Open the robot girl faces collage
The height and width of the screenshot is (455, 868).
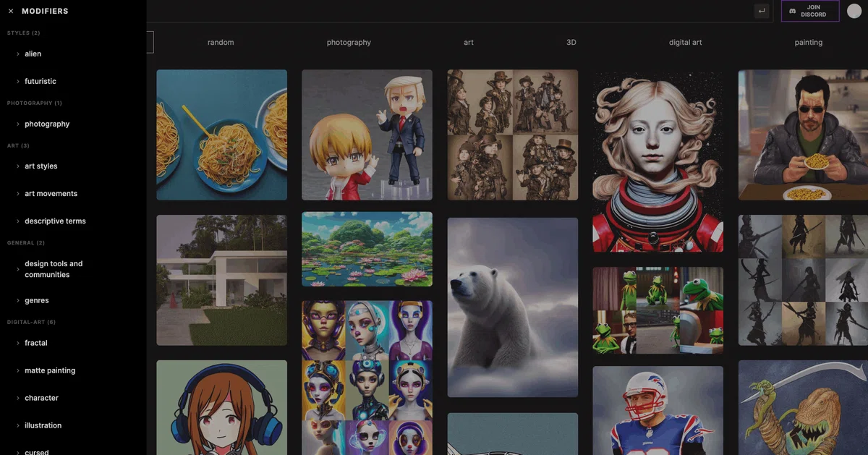(x=367, y=378)
